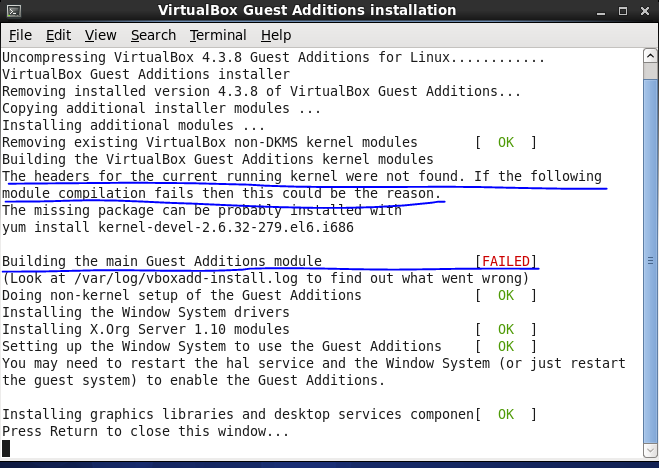The width and height of the screenshot is (659, 468).
Task: Click 'Uncompressing VirtualBox 4.3.8 Guest Additions' line
Action: (x=274, y=57)
